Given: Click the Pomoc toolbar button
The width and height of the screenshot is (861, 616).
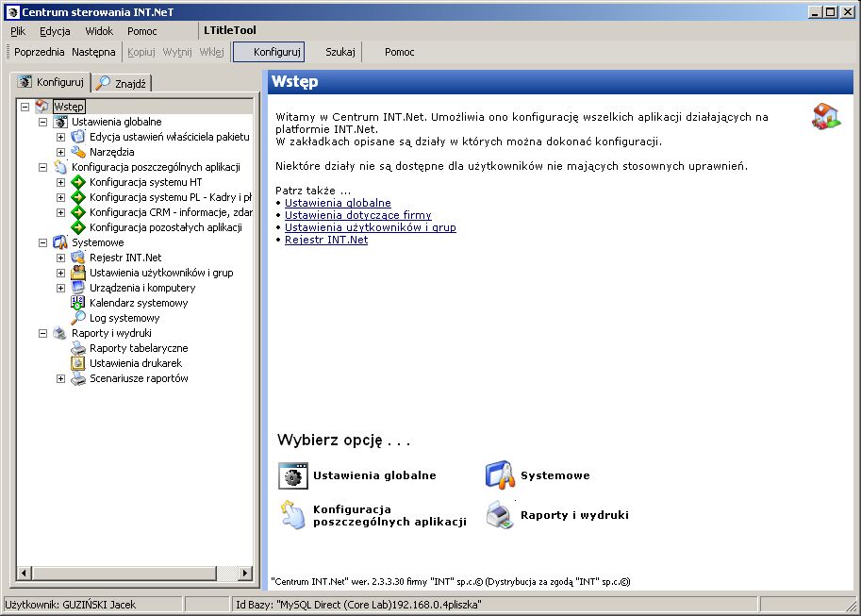Looking at the screenshot, I should pyautogui.click(x=399, y=52).
